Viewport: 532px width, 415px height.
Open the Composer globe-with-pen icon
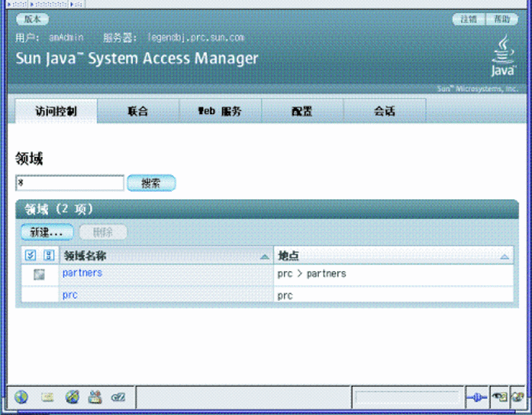72,396
